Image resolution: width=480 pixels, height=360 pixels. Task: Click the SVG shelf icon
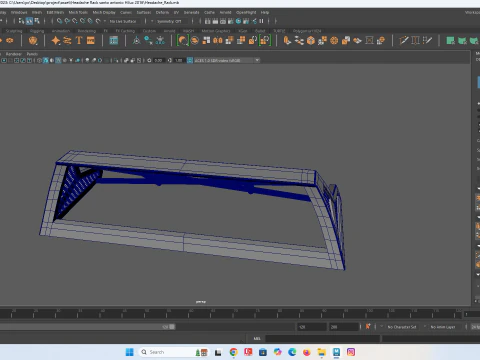click(91, 41)
